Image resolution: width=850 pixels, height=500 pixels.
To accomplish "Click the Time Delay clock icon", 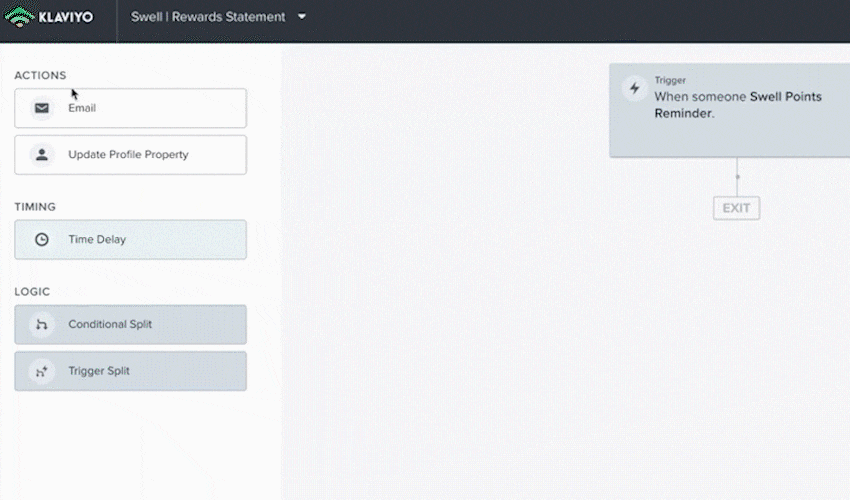I will pyautogui.click(x=42, y=239).
